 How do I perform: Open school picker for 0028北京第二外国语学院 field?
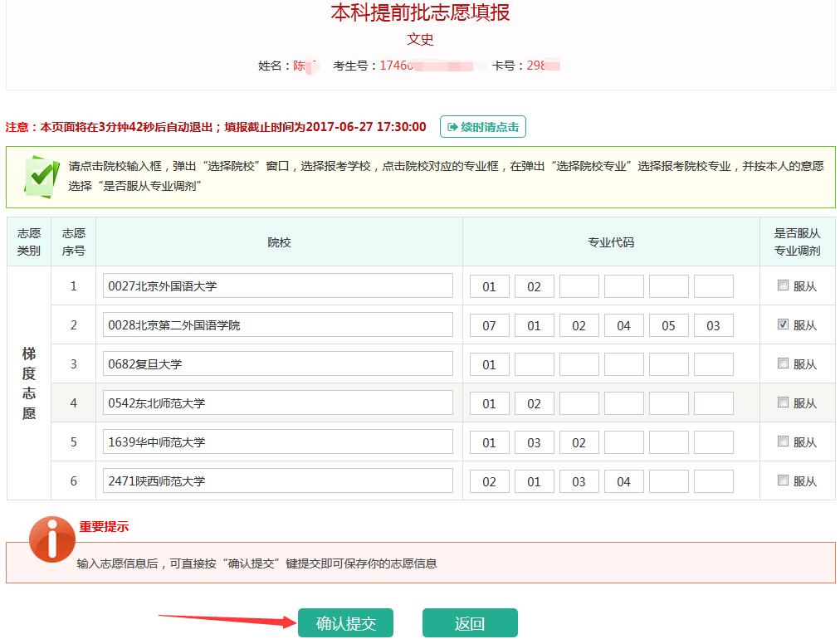click(x=278, y=325)
